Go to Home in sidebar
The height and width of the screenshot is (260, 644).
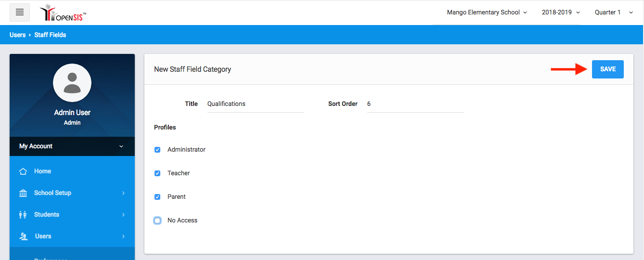42,171
